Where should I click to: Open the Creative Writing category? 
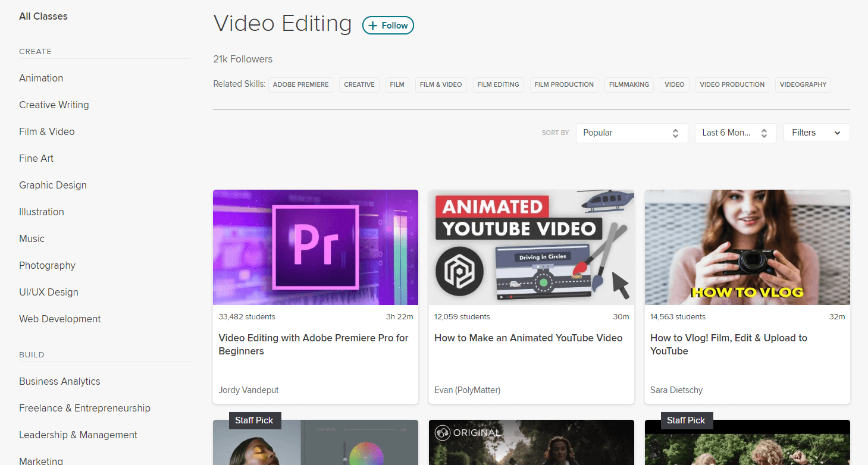54,105
